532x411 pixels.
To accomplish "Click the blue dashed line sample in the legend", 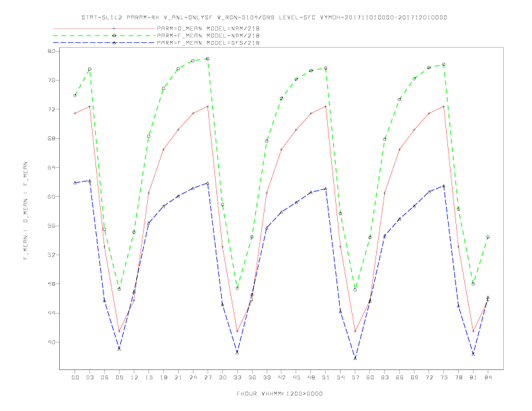I will tap(104, 43).
